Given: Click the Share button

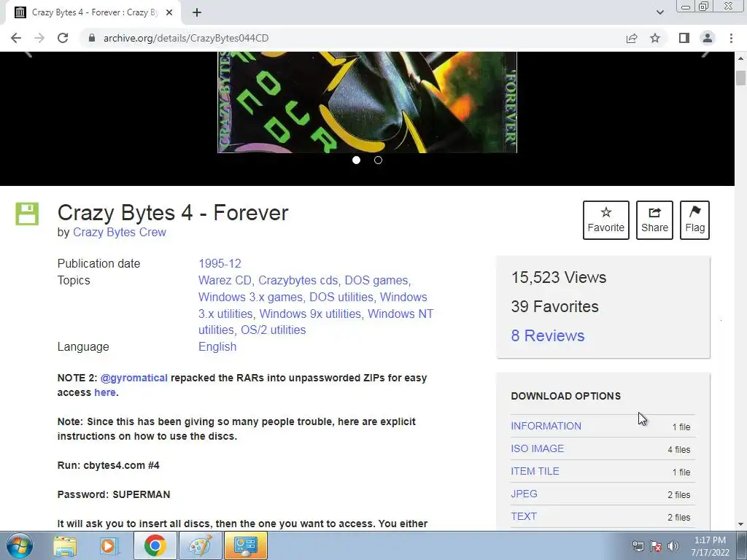Looking at the screenshot, I should tap(654, 220).
